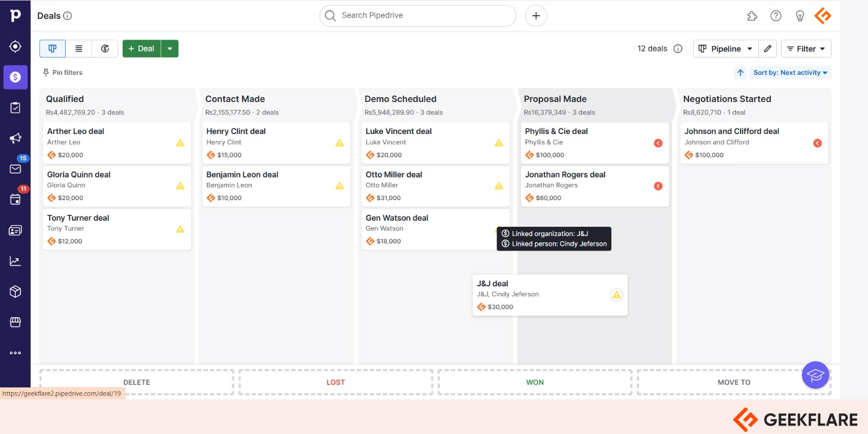Screen dimensions: 868x434
Task: Open the help question mark icon
Action: (x=776, y=16)
